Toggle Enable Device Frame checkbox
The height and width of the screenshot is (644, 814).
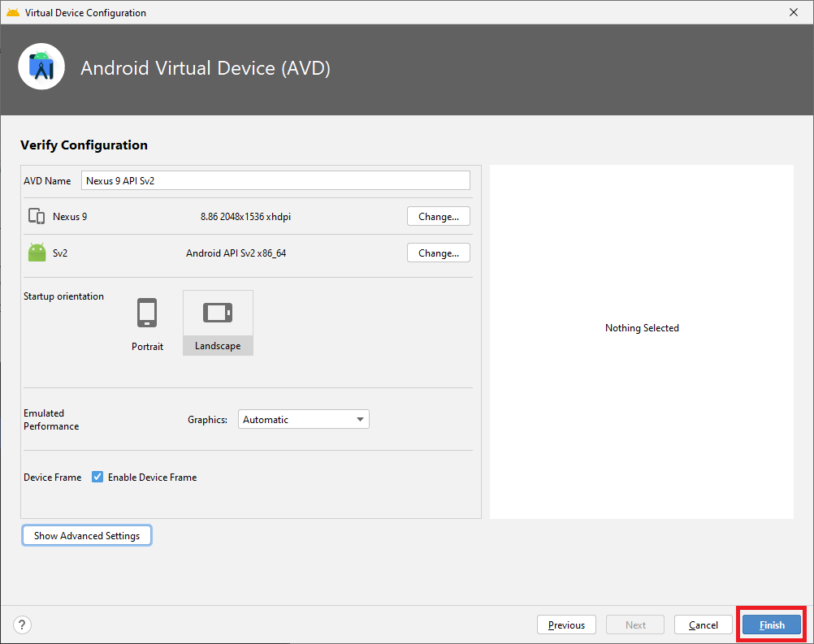pyautogui.click(x=97, y=477)
